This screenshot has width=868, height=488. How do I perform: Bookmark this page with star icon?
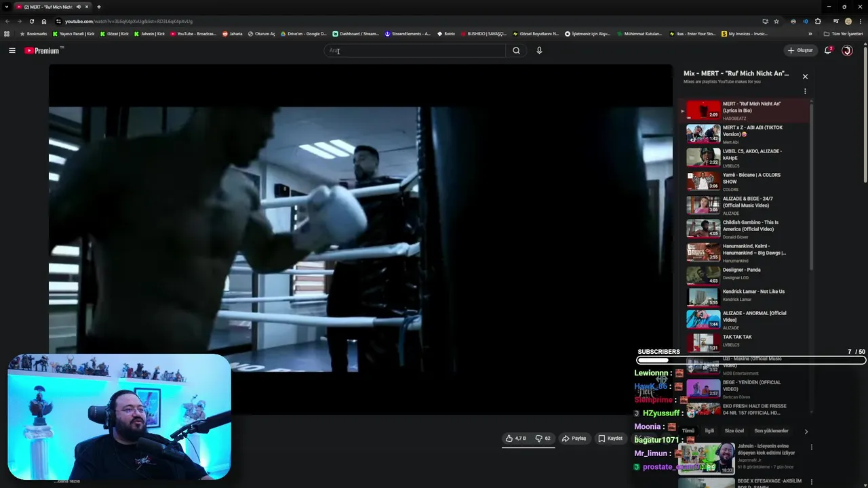(x=776, y=21)
